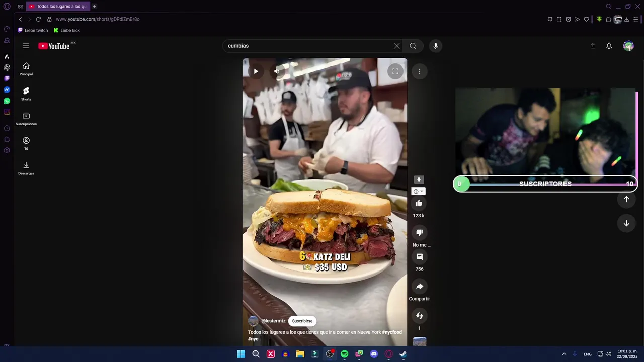Open Suscripciones in the YouTube sidebar
The width and height of the screenshot is (644, 362).
[26, 119]
